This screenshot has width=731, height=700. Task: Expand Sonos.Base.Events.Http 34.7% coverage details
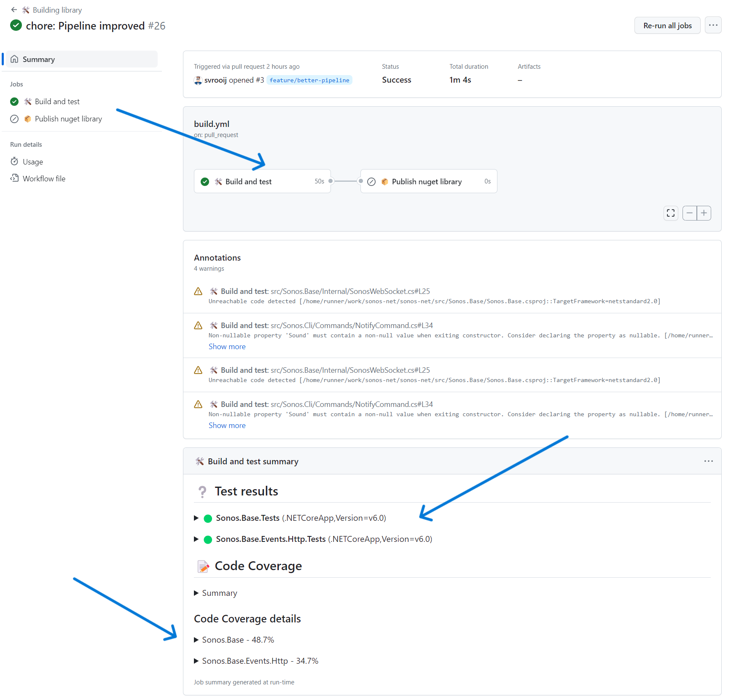(196, 661)
